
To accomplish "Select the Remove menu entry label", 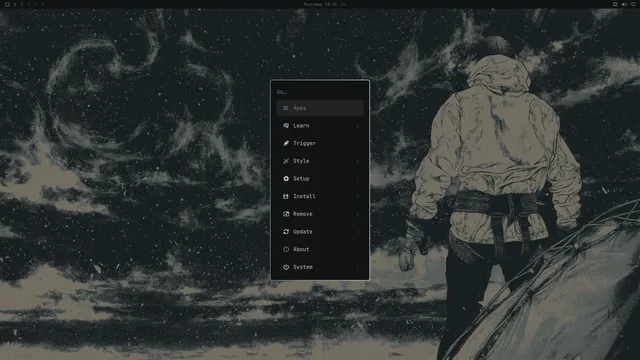I will click(302, 214).
